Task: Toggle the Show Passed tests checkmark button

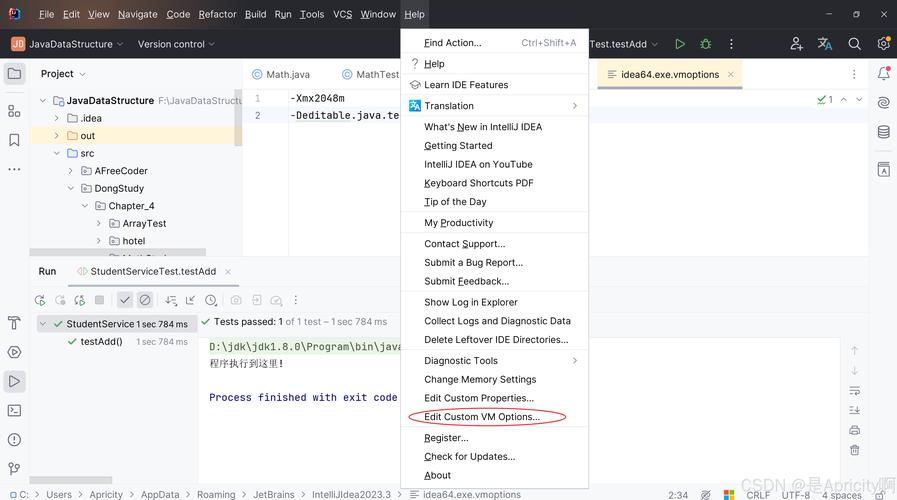Action: [124, 300]
